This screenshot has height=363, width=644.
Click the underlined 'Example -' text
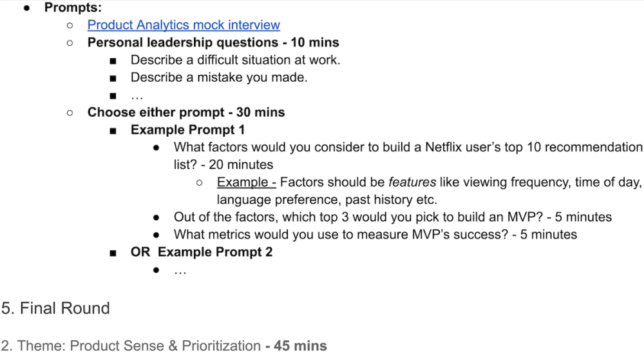247,182
